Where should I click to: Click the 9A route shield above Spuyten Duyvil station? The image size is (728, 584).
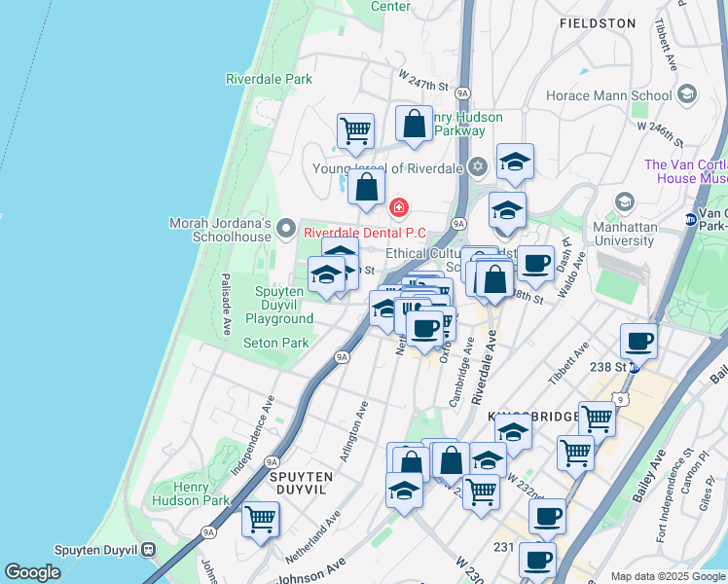(x=208, y=532)
